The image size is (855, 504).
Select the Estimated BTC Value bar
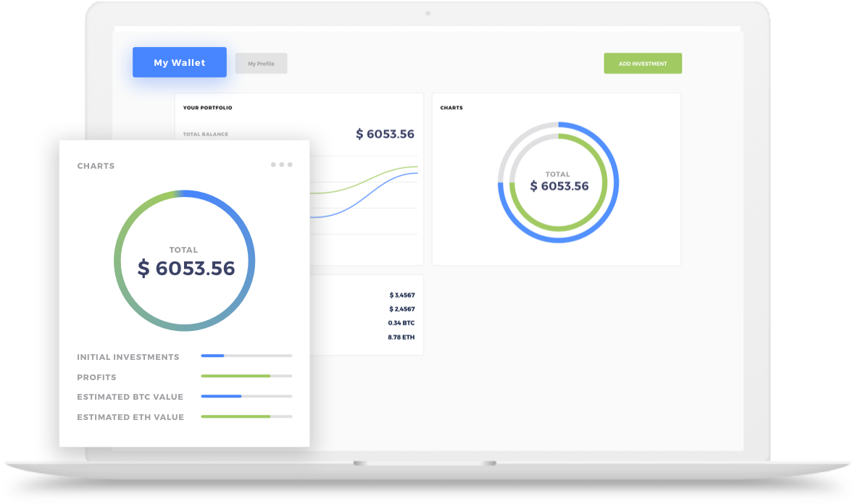[246, 396]
